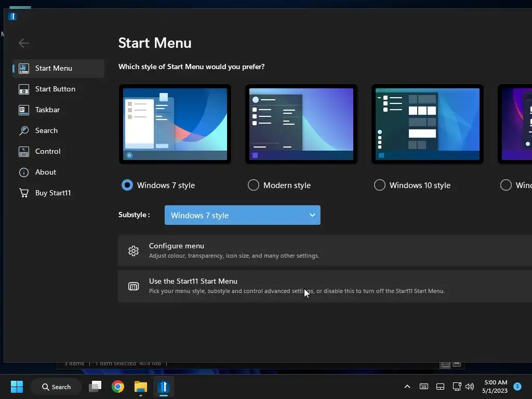Click the Start11 taskbar icon
The height and width of the screenshot is (399, 532).
tap(164, 387)
